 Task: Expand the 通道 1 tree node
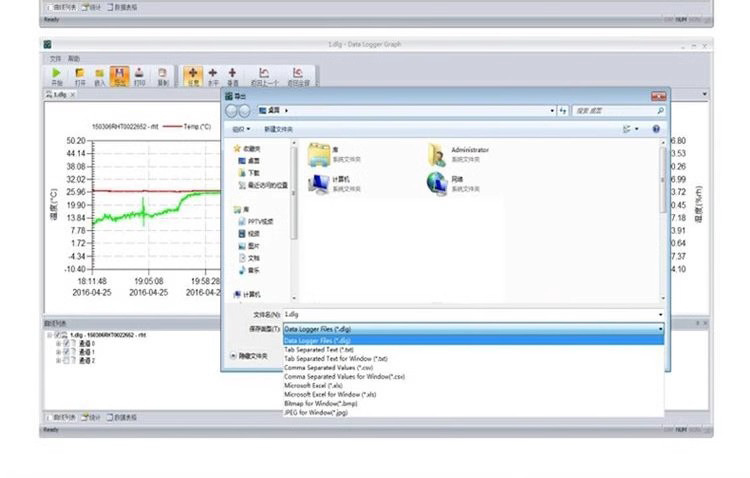[58, 352]
